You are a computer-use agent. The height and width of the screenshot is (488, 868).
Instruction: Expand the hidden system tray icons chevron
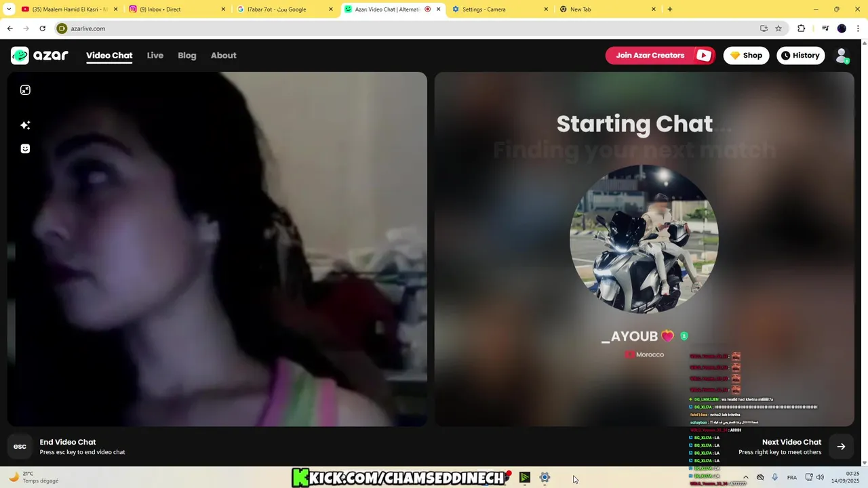[745, 477]
